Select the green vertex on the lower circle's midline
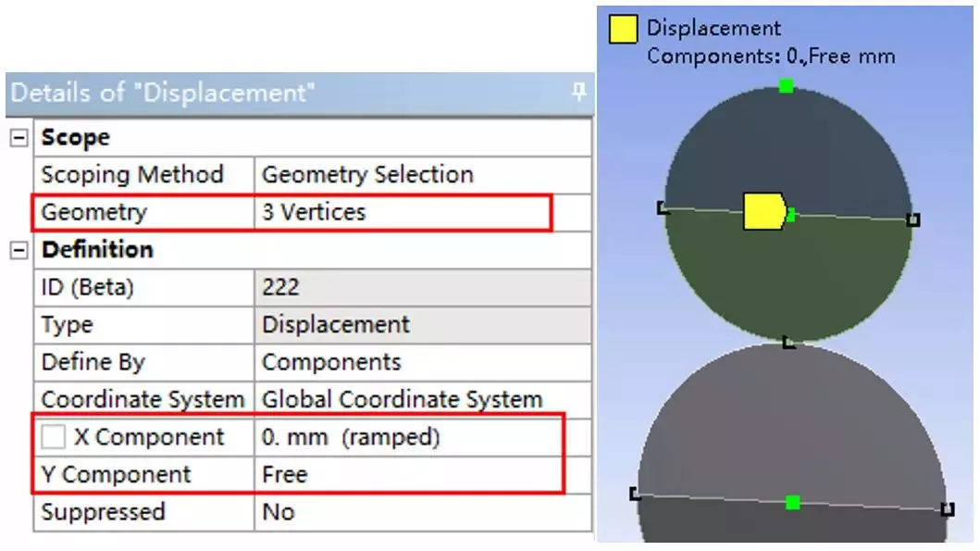Image resolution: width=980 pixels, height=551 pixels. 792,502
